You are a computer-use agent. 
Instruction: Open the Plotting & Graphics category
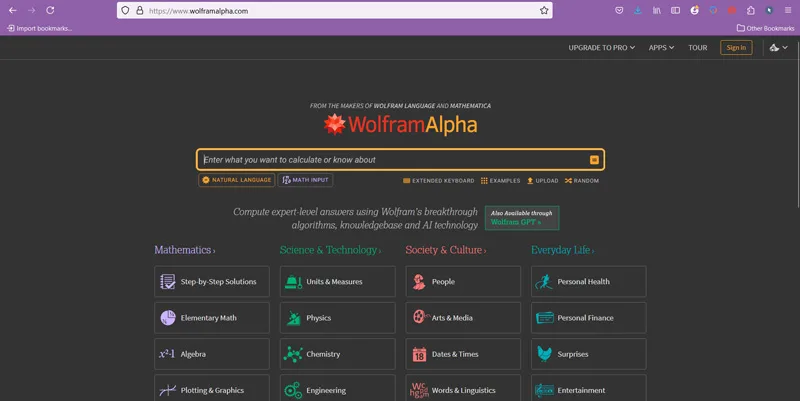212,389
